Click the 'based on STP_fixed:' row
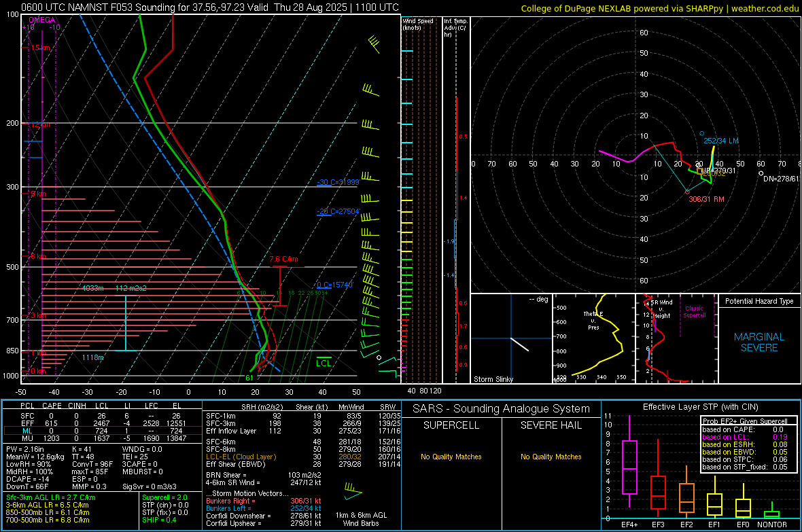Screen dimensions: 802x532 pyautogui.click(x=745, y=467)
